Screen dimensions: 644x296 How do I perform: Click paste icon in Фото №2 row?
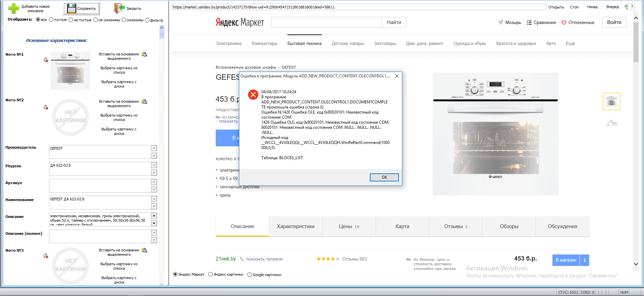(144, 101)
